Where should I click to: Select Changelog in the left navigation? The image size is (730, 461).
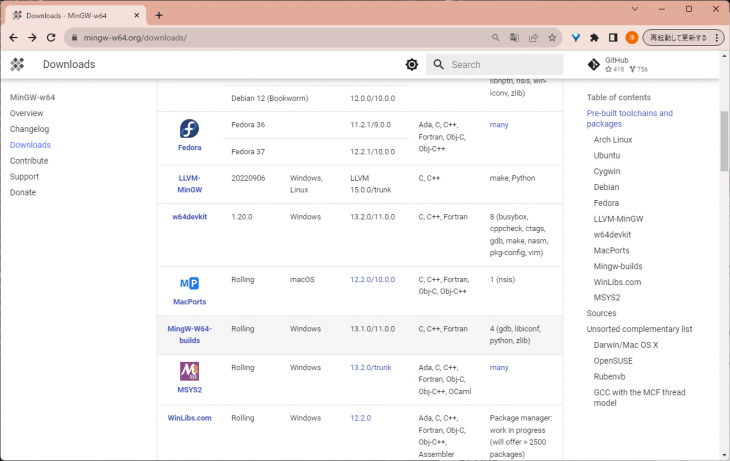click(x=29, y=129)
